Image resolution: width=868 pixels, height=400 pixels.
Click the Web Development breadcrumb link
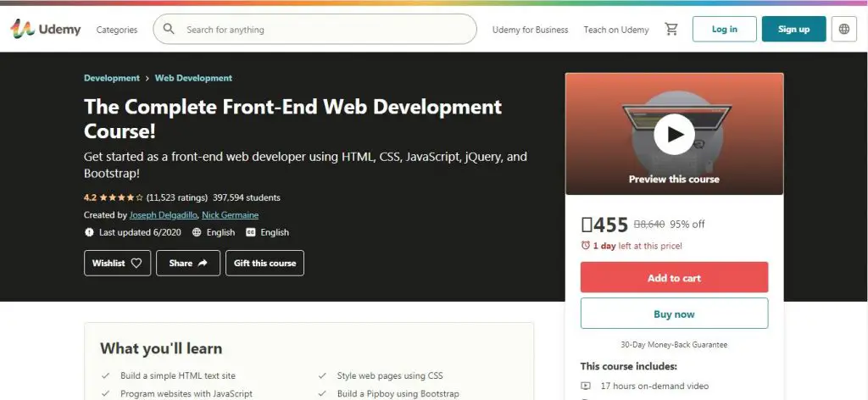coord(193,78)
